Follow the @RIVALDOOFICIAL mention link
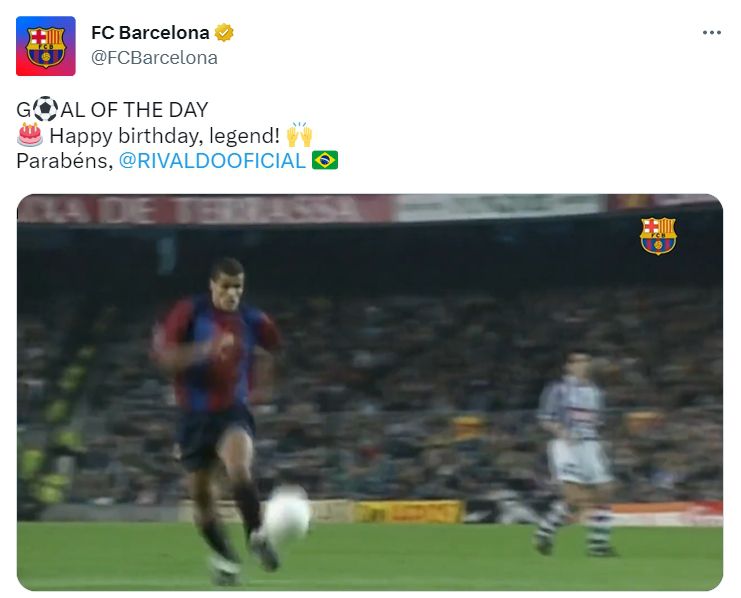 (x=212, y=161)
